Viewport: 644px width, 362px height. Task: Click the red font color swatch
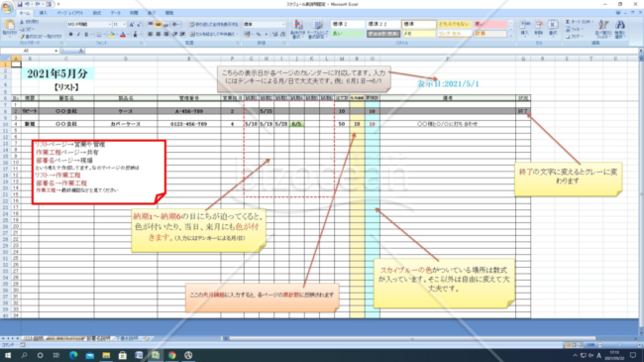point(123,35)
